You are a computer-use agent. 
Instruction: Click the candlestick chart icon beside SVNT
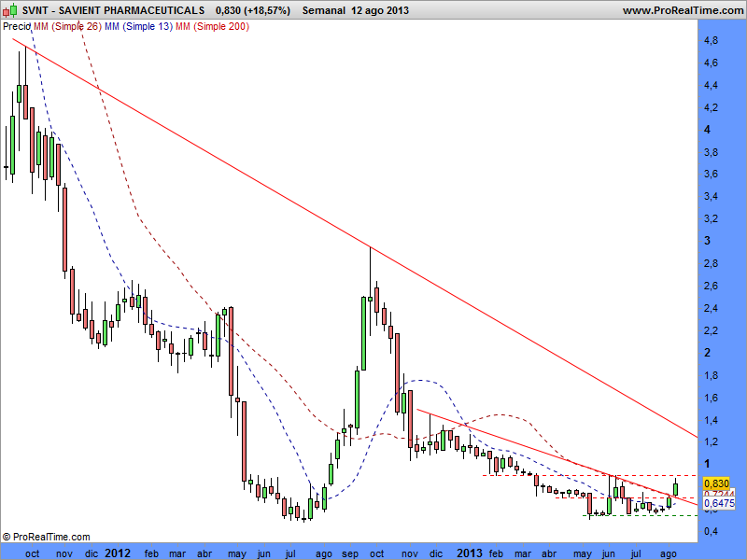pos(9,10)
